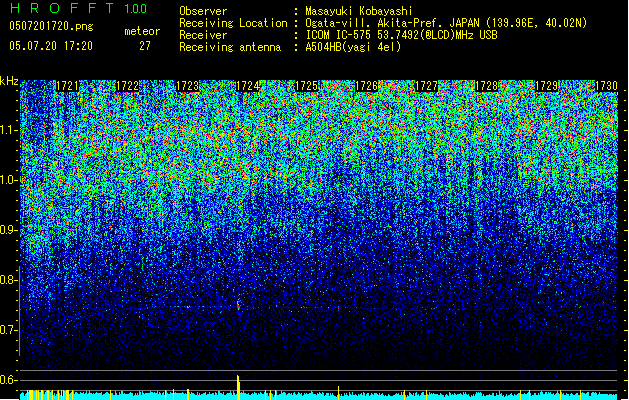629x400 pixels.
Task: Click the 1.0 kHz axis label
Action: [x=9, y=180]
